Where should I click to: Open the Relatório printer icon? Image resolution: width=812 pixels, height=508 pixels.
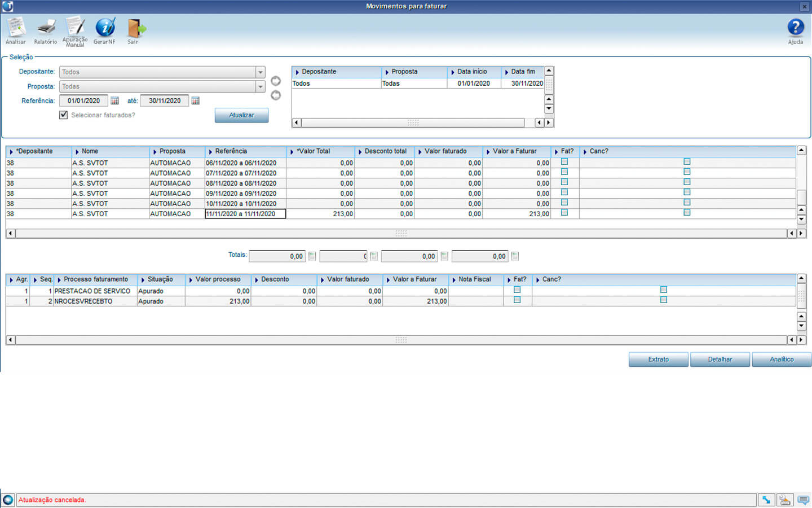point(46,28)
